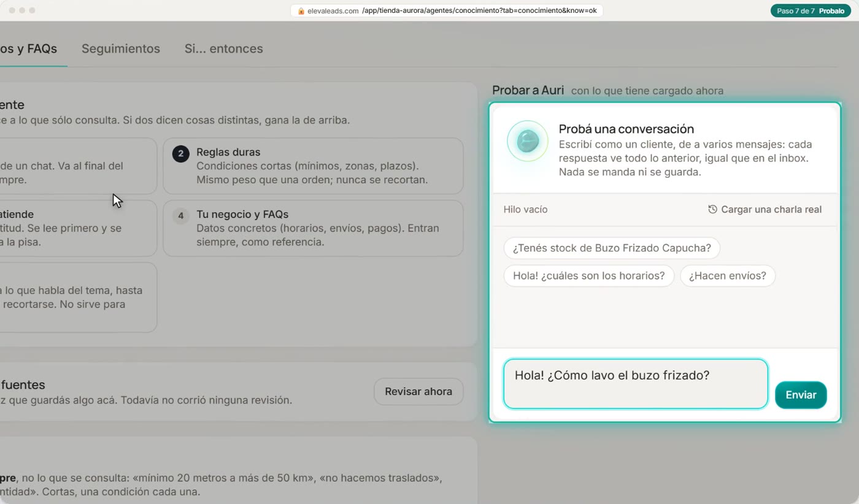Click the Revisar ahora button

418,391
